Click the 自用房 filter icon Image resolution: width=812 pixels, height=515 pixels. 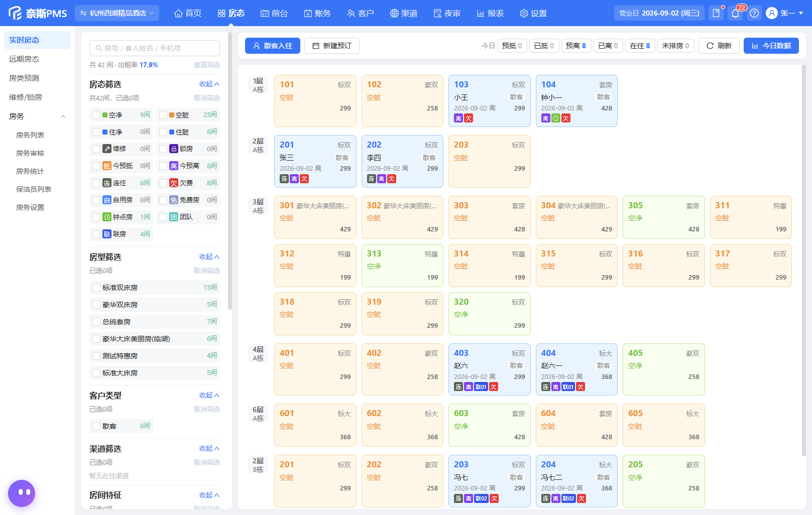[107, 200]
